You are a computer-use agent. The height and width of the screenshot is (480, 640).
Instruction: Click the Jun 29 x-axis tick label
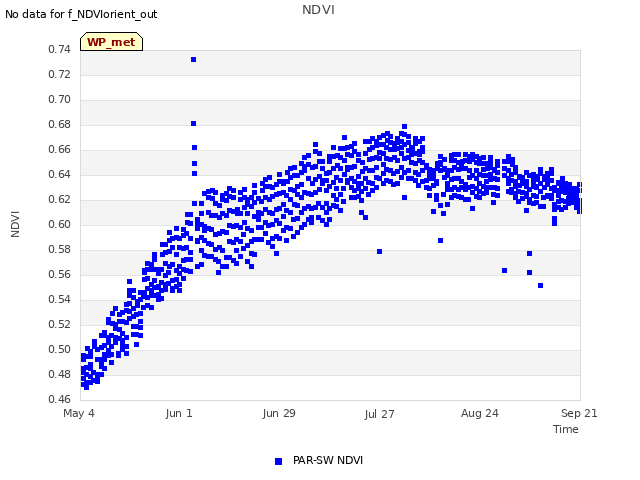tap(279, 413)
